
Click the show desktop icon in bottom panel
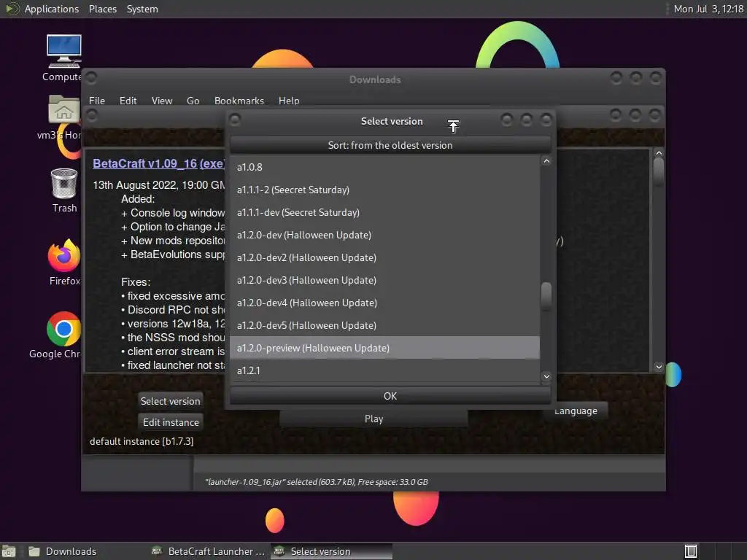9,551
